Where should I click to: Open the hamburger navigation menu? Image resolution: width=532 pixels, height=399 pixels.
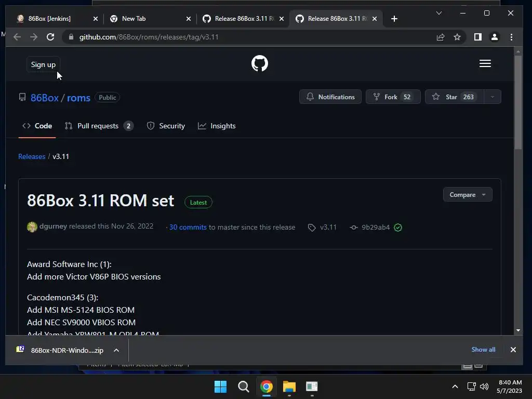[485, 63]
